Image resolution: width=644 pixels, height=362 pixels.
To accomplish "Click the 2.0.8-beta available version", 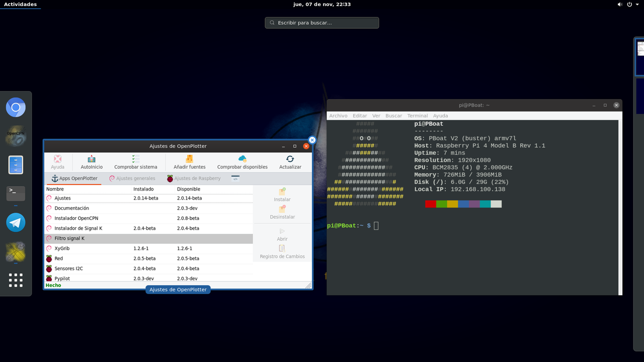I will [x=188, y=218].
